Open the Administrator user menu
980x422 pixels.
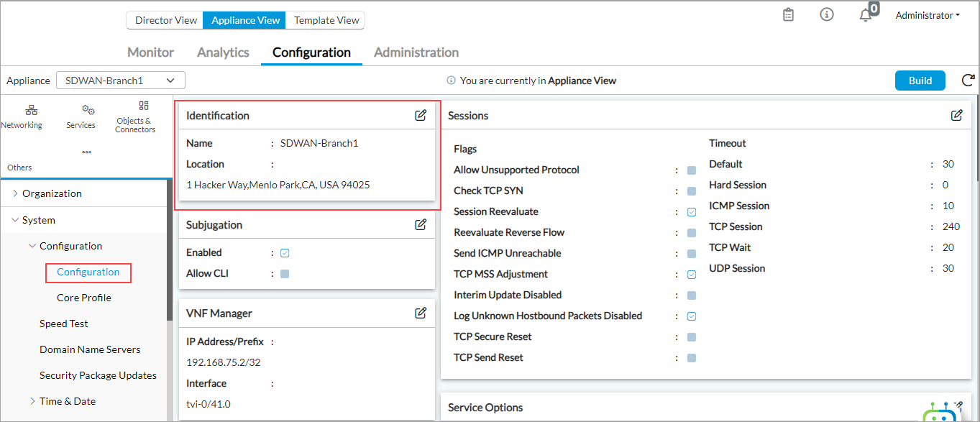[x=928, y=15]
